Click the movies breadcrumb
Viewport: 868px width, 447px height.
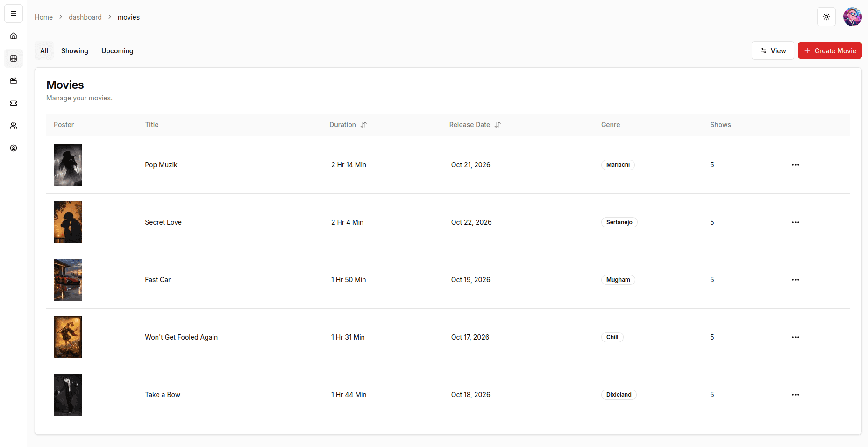[128, 17]
